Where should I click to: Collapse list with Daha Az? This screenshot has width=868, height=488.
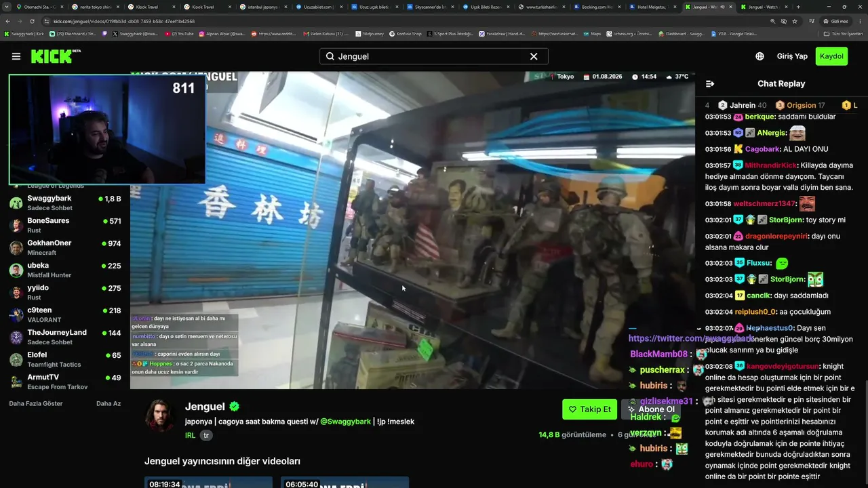click(108, 403)
